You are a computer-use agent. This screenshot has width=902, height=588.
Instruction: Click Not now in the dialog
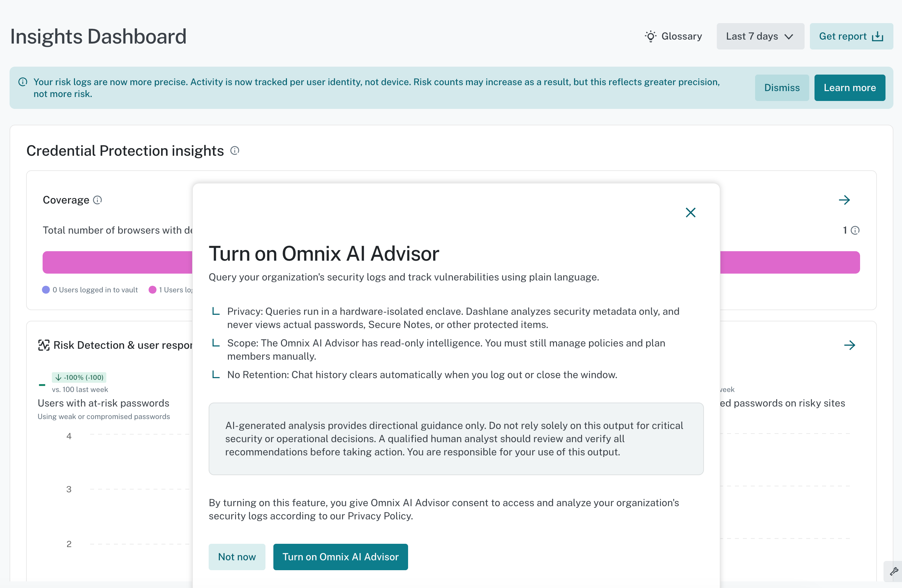237,557
